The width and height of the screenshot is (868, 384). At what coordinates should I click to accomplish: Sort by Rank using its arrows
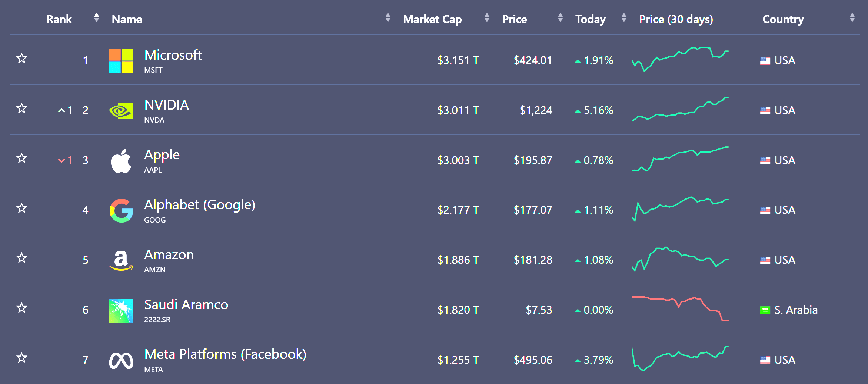(97, 17)
